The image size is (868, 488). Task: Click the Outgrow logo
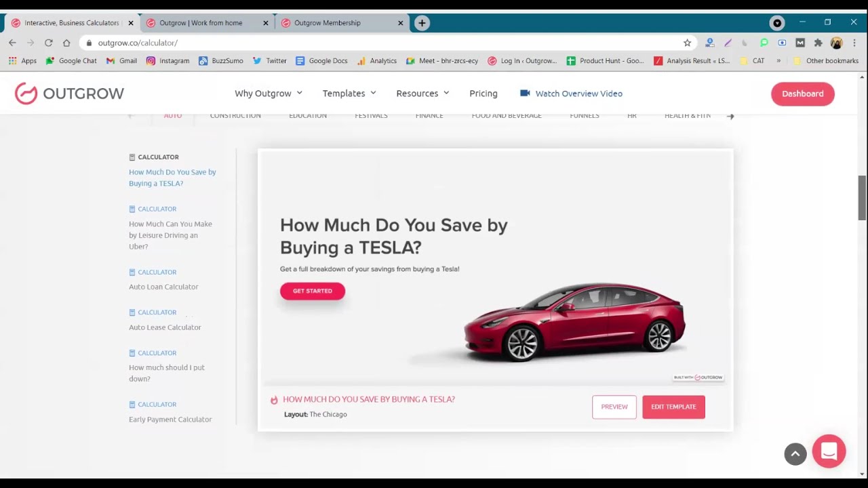click(69, 94)
